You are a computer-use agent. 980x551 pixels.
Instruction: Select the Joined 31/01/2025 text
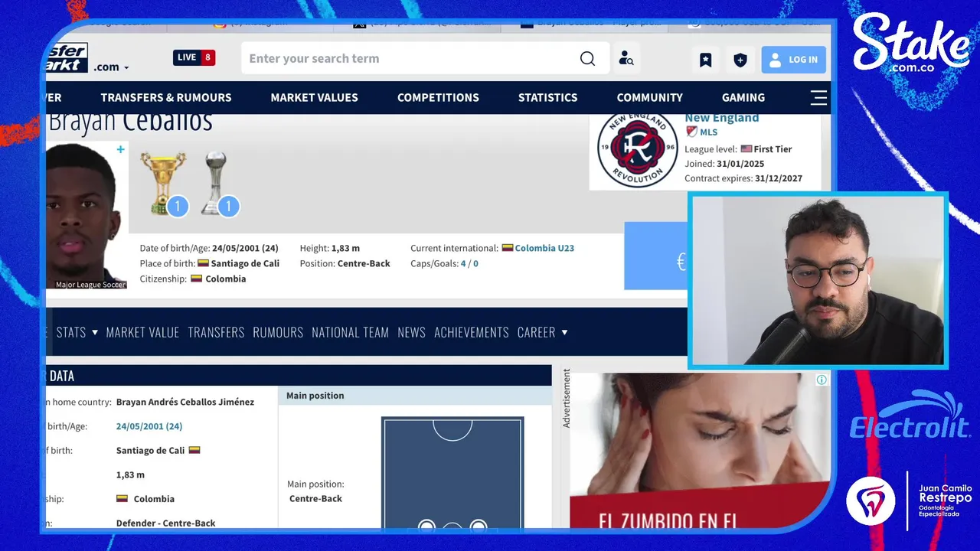pyautogui.click(x=724, y=164)
